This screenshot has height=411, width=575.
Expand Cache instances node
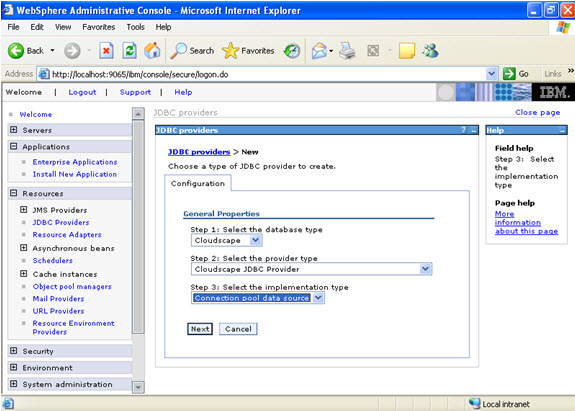tap(23, 274)
